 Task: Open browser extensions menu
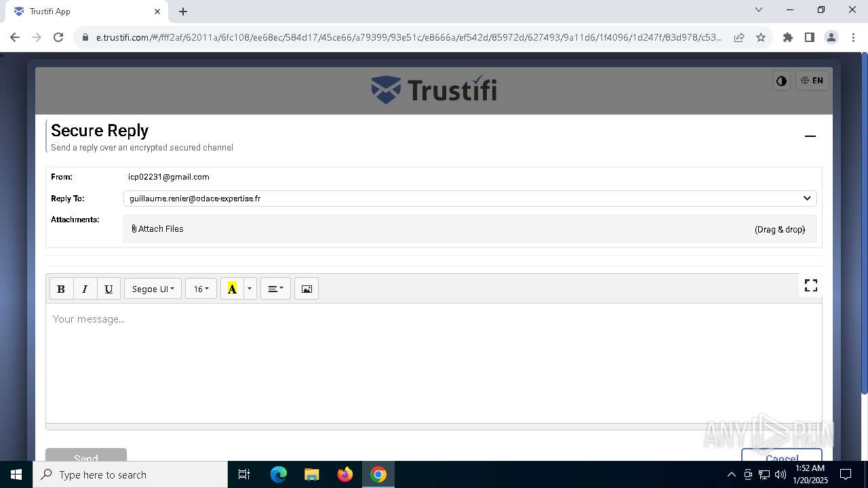[788, 37]
